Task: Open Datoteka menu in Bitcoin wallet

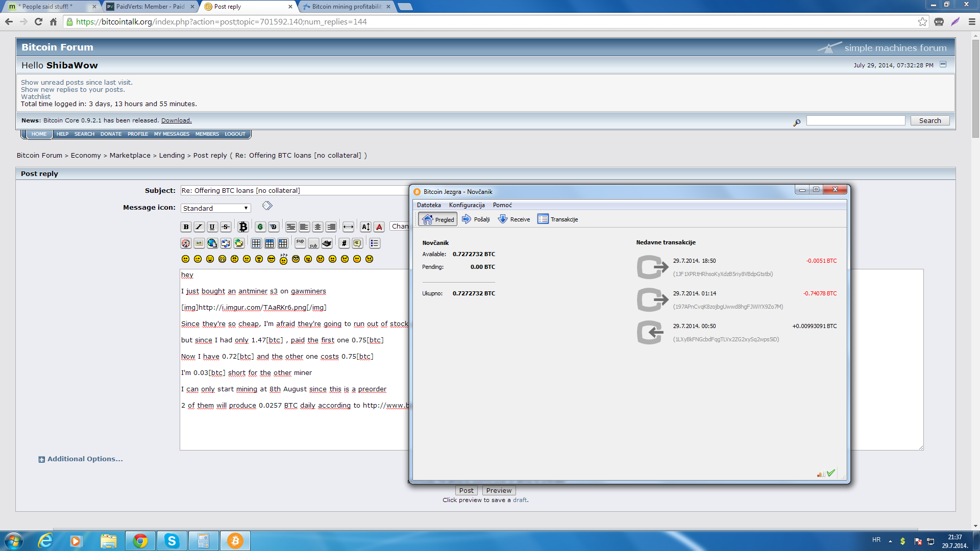Action: [x=429, y=205]
